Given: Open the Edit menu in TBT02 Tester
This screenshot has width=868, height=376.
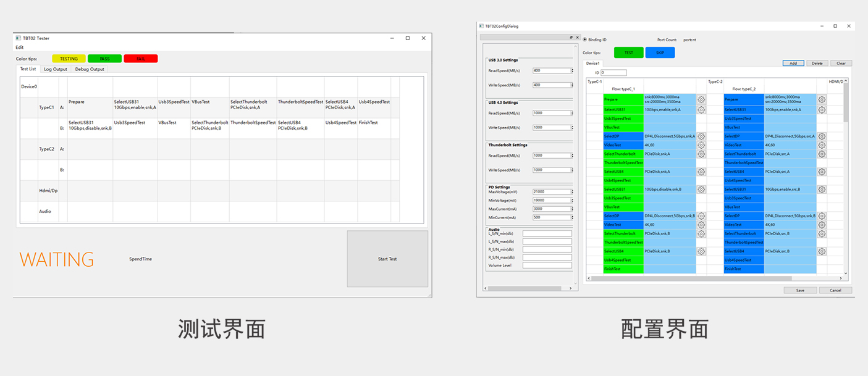Looking at the screenshot, I should (x=20, y=48).
